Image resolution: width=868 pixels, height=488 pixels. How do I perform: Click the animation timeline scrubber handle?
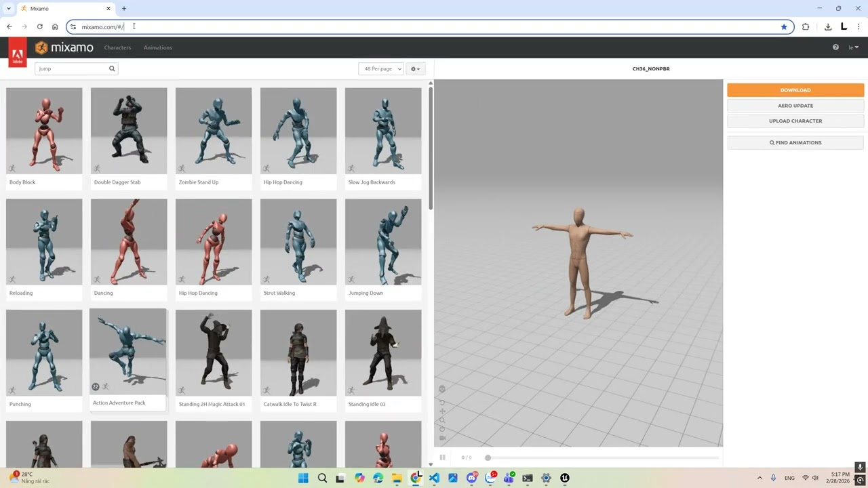click(x=488, y=457)
